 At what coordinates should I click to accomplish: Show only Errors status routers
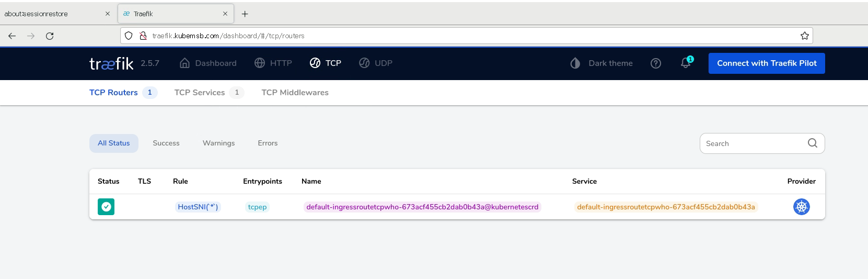pyautogui.click(x=268, y=143)
